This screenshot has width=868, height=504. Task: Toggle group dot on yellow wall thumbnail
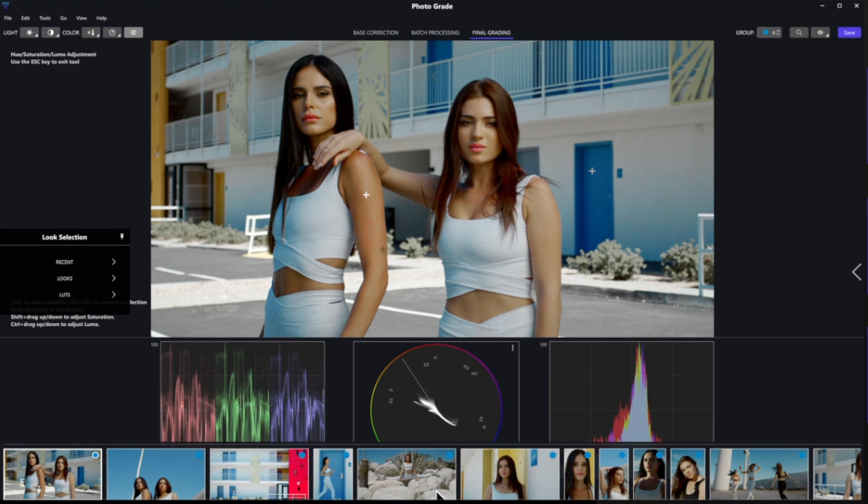coord(552,455)
